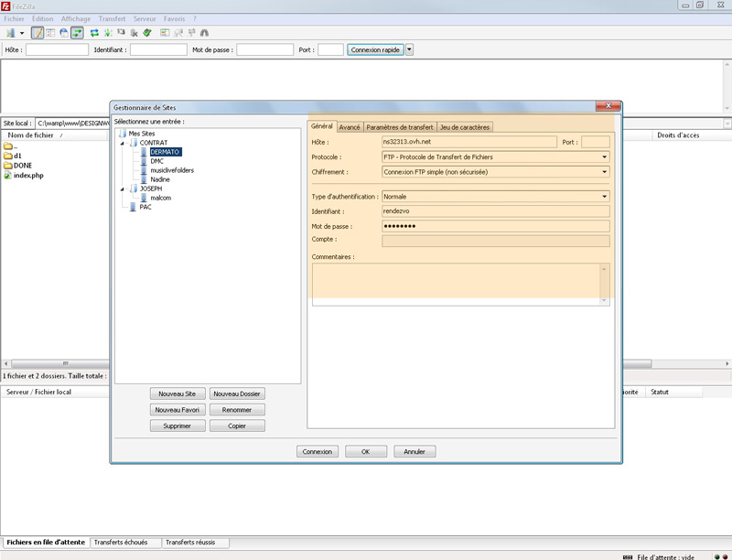Click the binoculars search icon
This screenshot has width=732, height=560.
point(204,33)
